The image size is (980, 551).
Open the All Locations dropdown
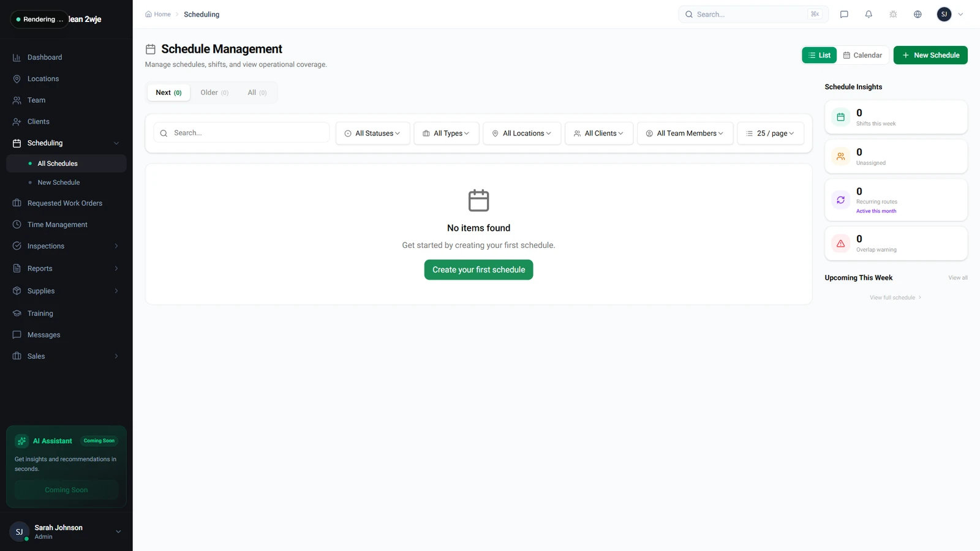[x=522, y=133]
